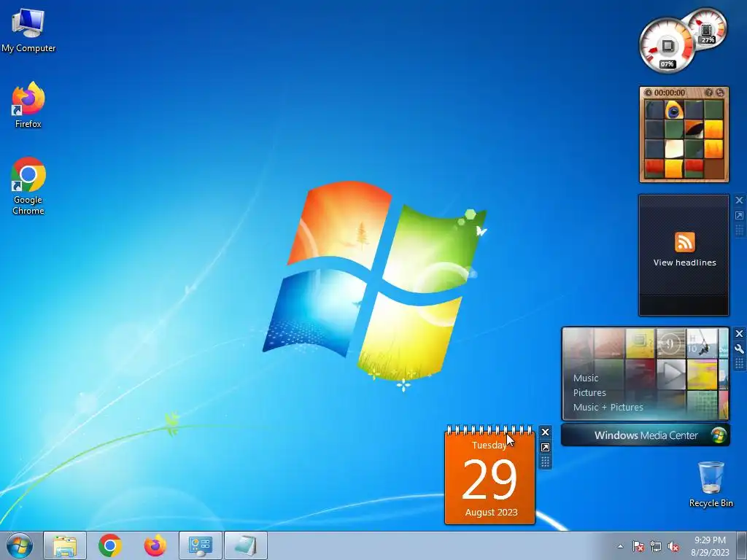Click the Feed Headlines gadget drag handle
Image resolution: width=747 pixels, height=560 pixels.
tap(740, 230)
